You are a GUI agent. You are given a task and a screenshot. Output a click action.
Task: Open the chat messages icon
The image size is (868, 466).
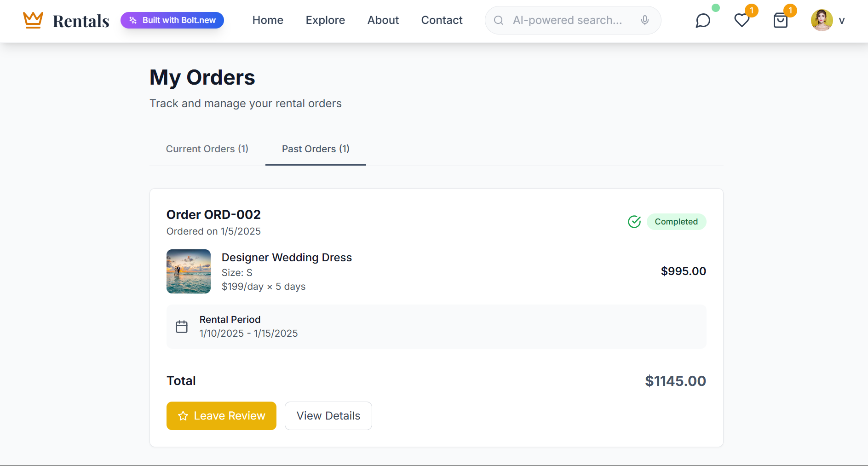[x=703, y=21]
